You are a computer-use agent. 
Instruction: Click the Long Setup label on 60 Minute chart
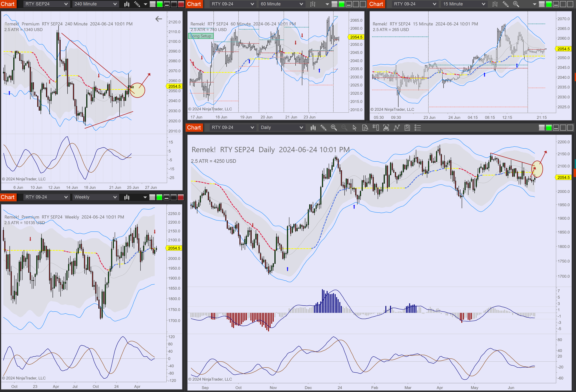pyautogui.click(x=201, y=36)
